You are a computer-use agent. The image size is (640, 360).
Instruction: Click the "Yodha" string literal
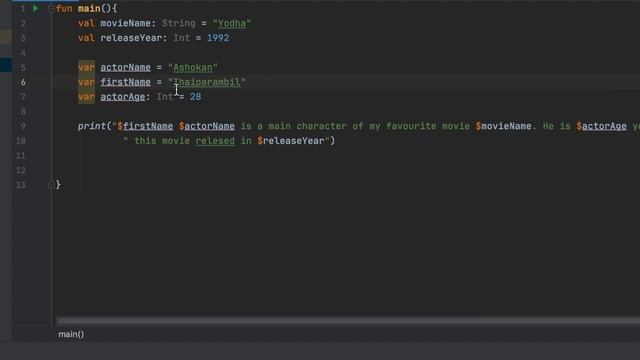(x=232, y=23)
